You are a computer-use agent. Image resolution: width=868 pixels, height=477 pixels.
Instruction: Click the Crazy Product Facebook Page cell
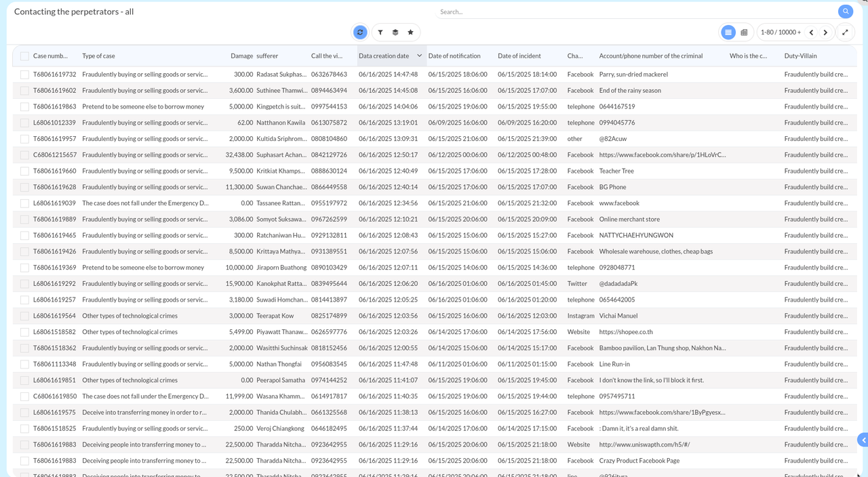[x=639, y=461]
